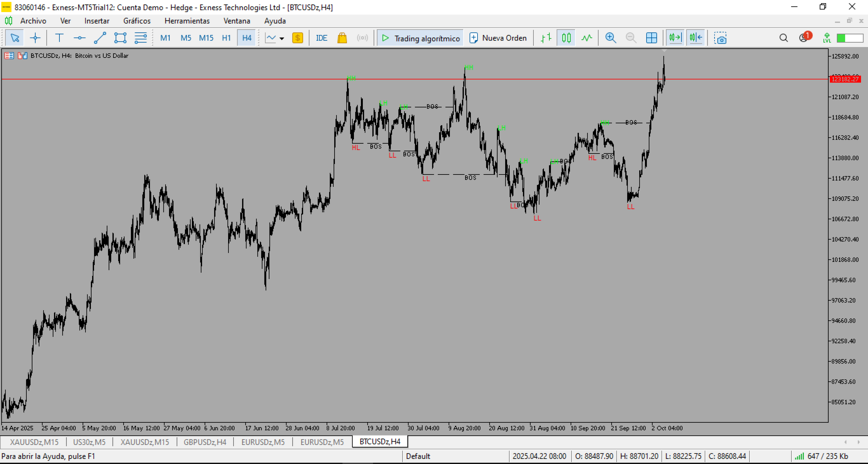Image resolution: width=868 pixels, height=464 pixels.
Task: Click the 125892.00 price axis label
Action: point(845,57)
